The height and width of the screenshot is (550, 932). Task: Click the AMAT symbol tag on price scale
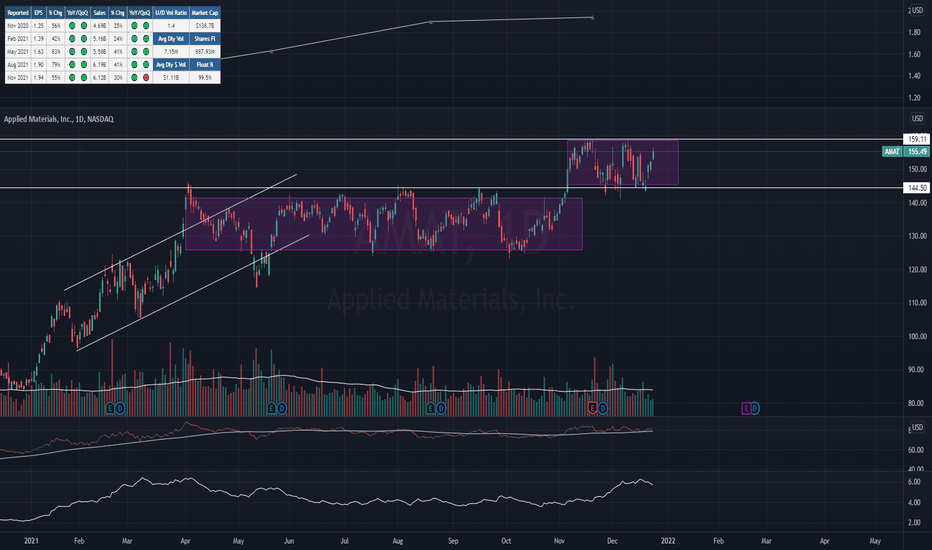[892, 152]
